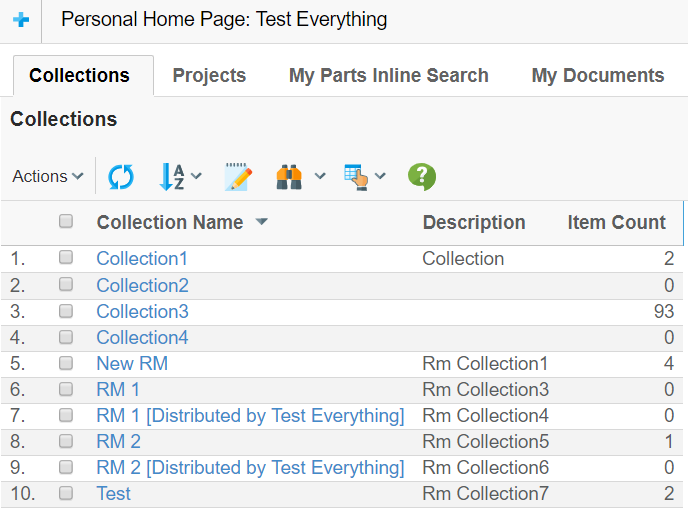The image size is (688, 513).
Task: Click the binoculars search icon
Action: tap(289, 177)
